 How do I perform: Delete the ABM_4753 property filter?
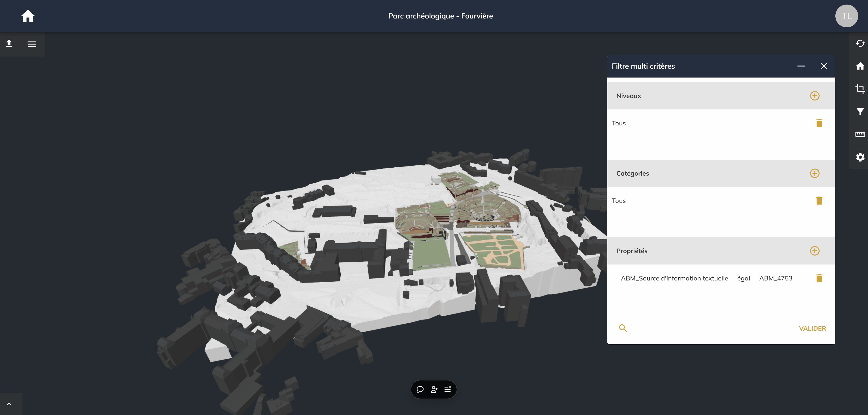(819, 278)
